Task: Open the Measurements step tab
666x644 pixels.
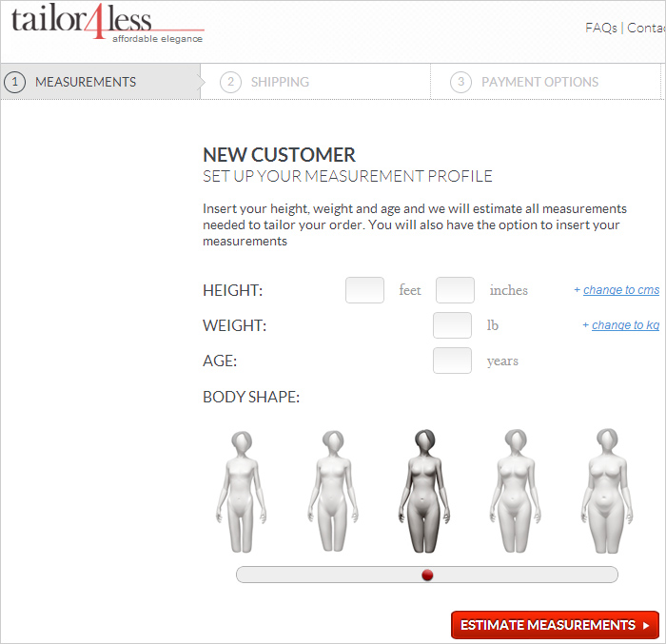Action: pyautogui.click(x=101, y=82)
